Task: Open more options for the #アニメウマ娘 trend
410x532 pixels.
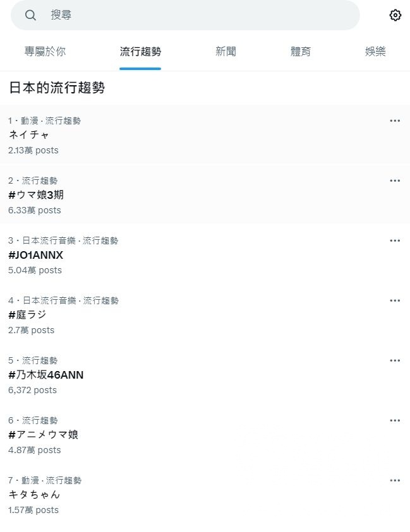Action: coord(395,420)
